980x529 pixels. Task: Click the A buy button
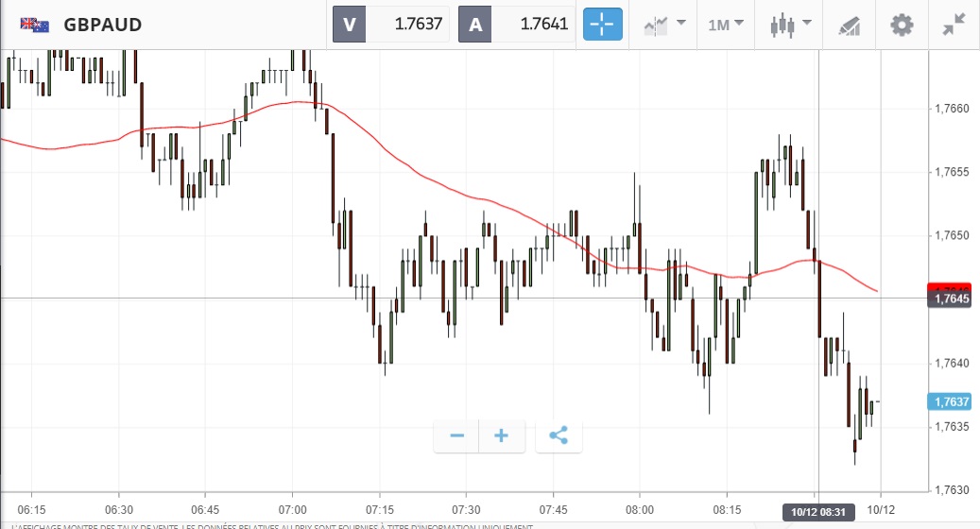(x=474, y=25)
